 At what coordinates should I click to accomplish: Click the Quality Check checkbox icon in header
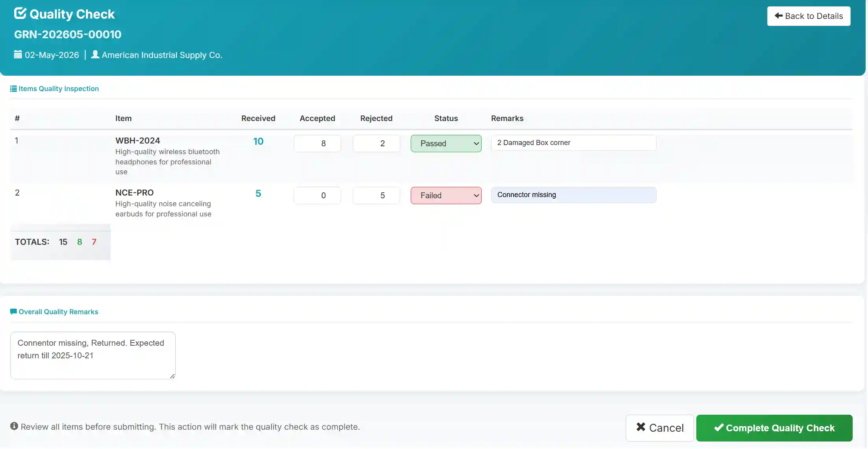[x=20, y=13]
